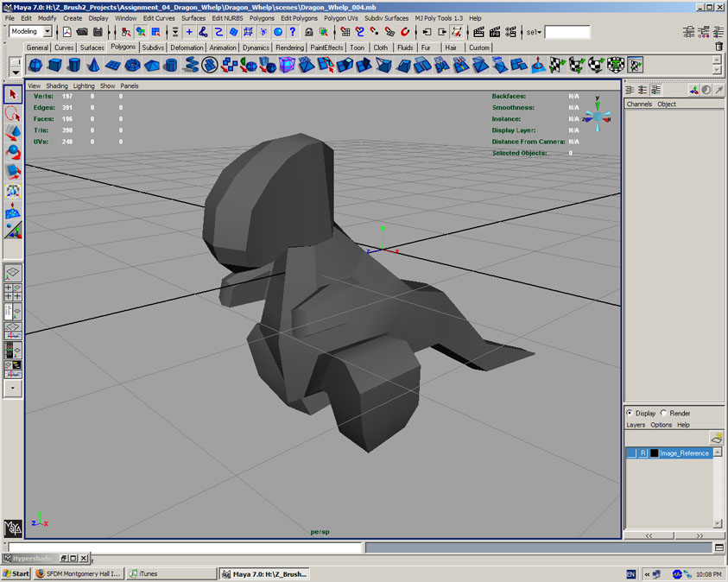
Task: Toggle select by object type mode
Action: point(141,32)
